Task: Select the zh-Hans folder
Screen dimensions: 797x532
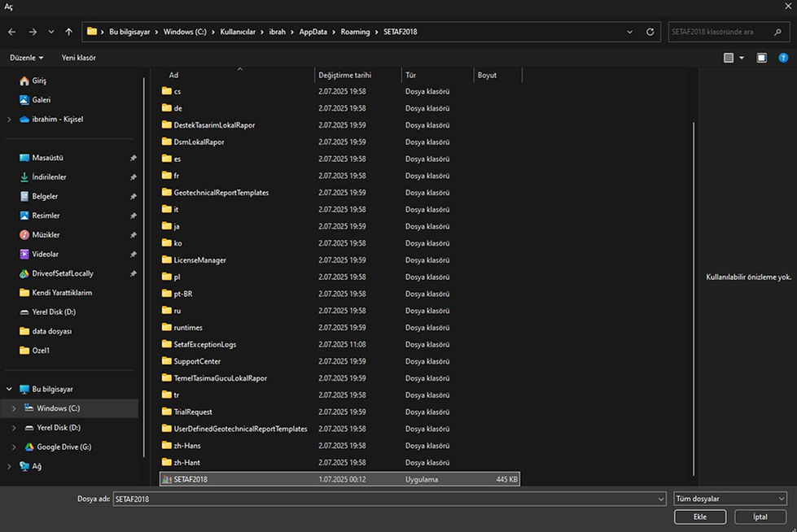Action: pos(187,446)
